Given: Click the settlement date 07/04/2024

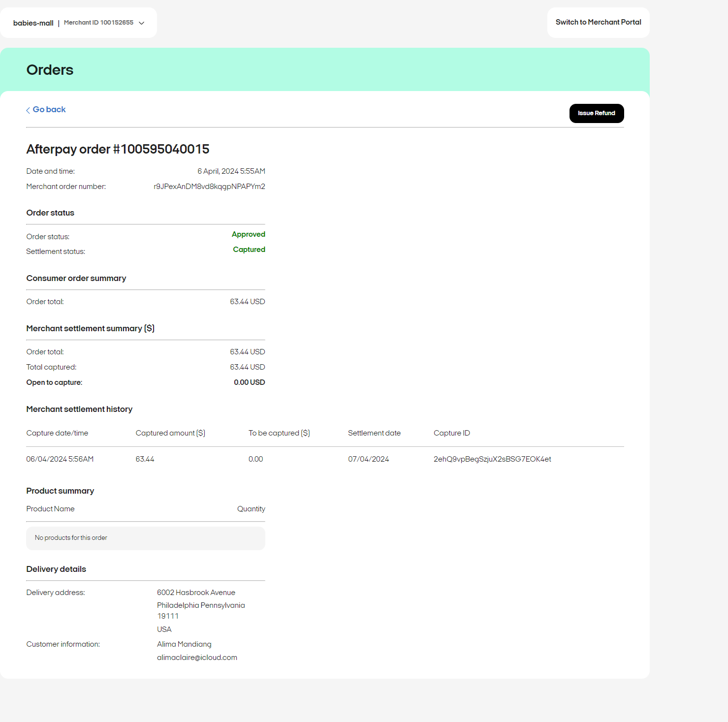Looking at the screenshot, I should (x=369, y=459).
